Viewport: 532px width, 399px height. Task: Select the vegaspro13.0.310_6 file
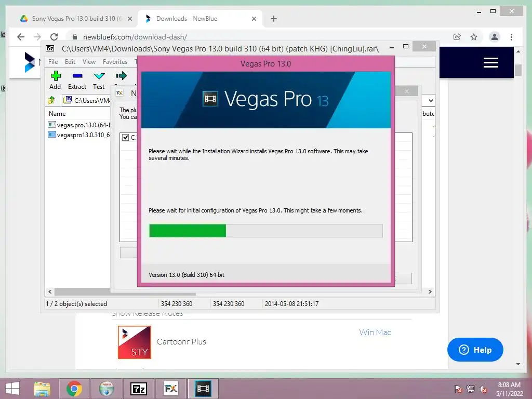click(79, 135)
